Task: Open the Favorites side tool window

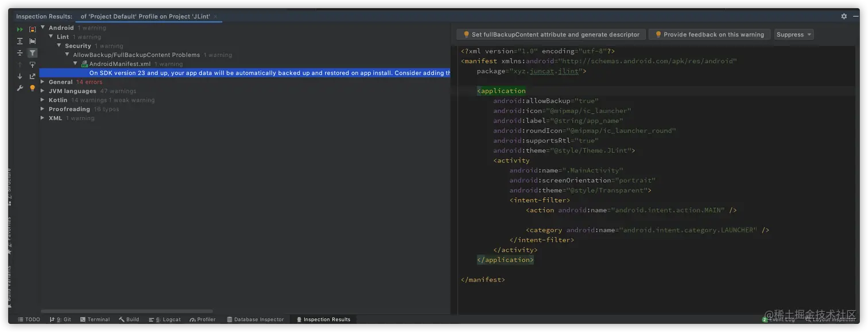Action: [x=9, y=236]
